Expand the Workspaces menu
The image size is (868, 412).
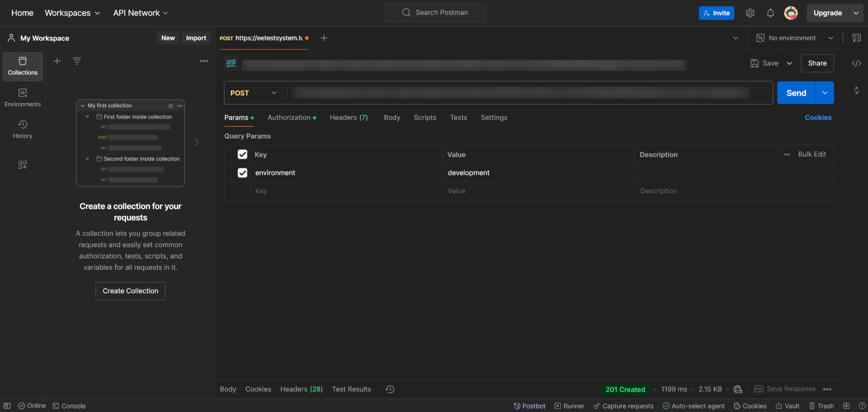pos(73,13)
